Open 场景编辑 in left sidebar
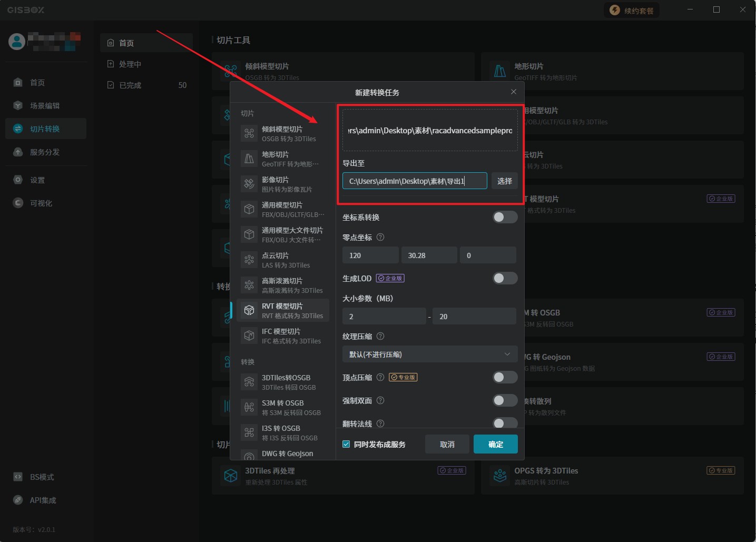The width and height of the screenshot is (756, 542). pyautogui.click(x=45, y=106)
